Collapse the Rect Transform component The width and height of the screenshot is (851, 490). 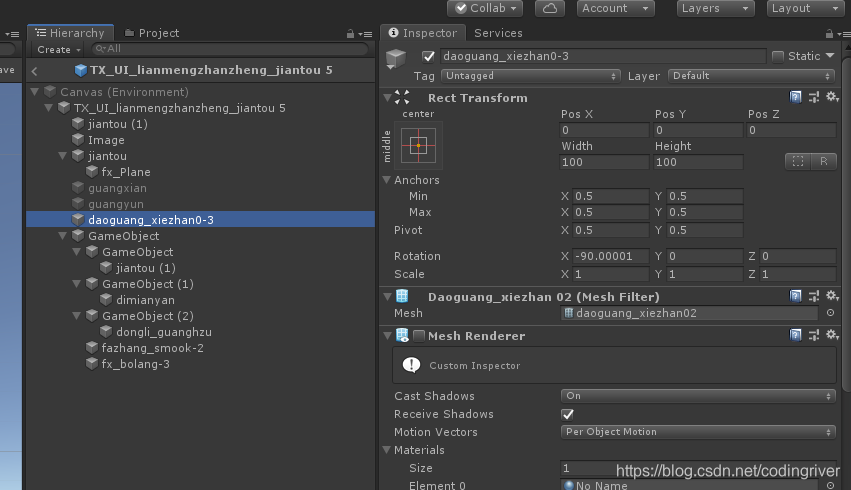click(388, 98)
